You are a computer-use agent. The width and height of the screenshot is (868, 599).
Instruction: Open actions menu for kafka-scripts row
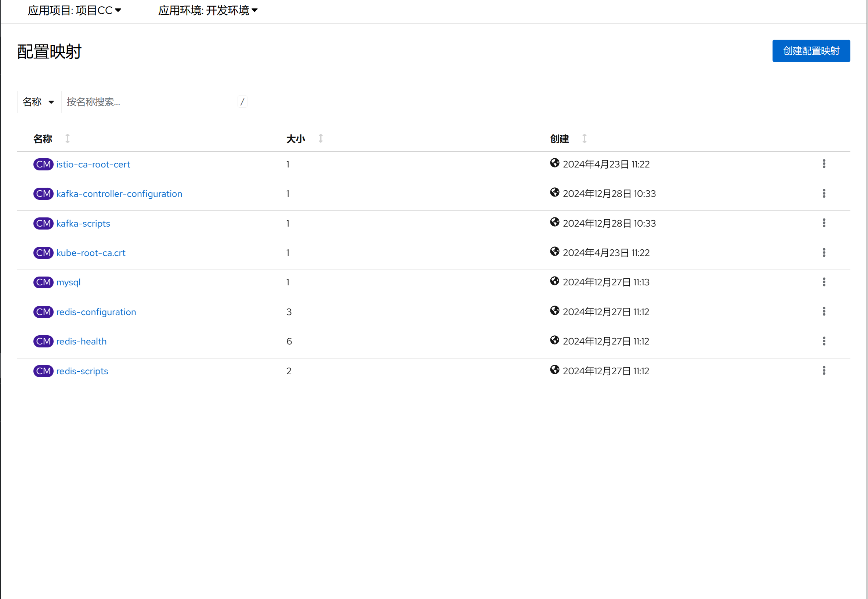[824, 223]
